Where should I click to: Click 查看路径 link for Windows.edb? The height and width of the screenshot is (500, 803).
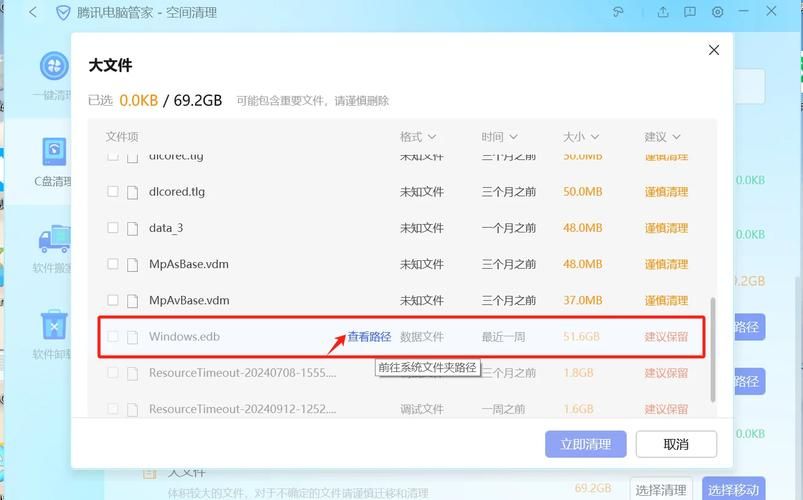(369, 337)
